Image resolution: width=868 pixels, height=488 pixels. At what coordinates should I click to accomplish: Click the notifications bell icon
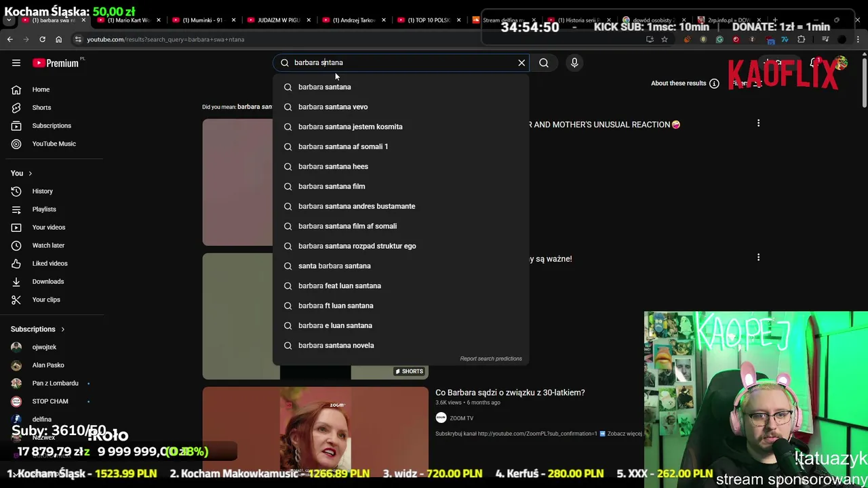pyautogui.click(x=814, y=63)
